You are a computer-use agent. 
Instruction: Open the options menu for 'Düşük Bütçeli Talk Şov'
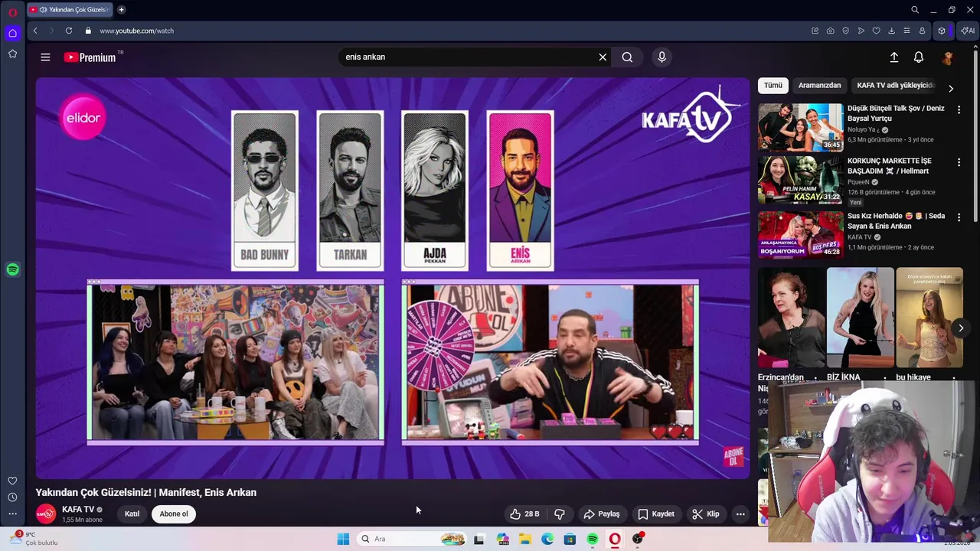959,110
